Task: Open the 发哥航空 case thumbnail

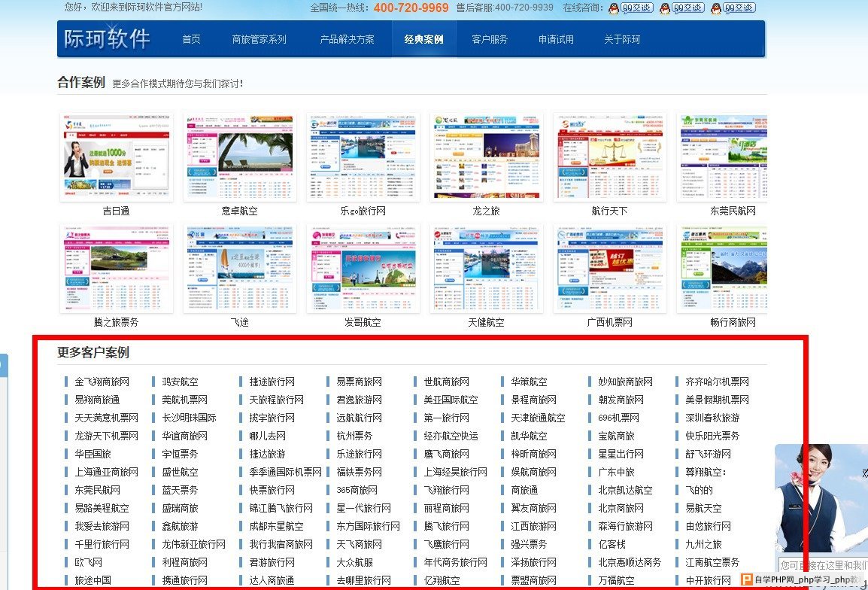Action: pos(363,269)
